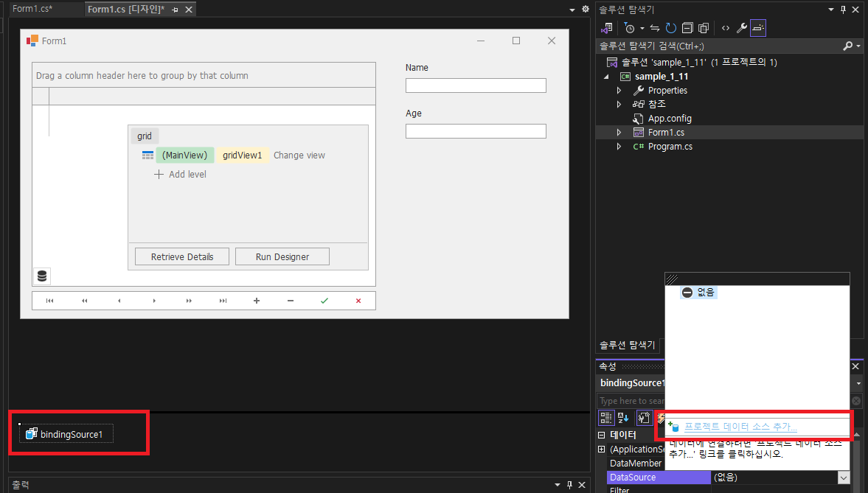Open properties via wrench toolbar icon
This screenshot has height=493, width=868.
coord(742,28)
